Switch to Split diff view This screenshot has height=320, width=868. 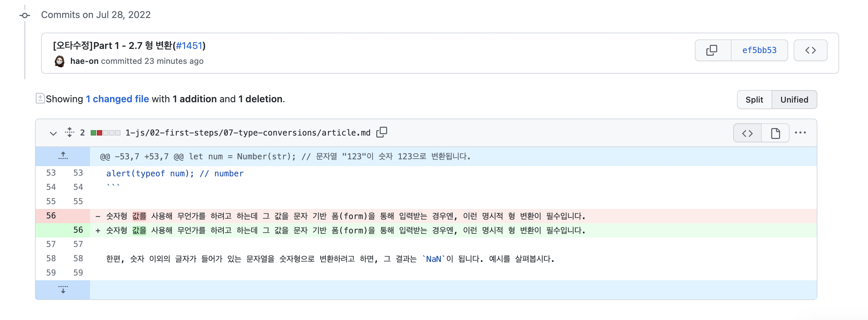click(x=754, y=100)
